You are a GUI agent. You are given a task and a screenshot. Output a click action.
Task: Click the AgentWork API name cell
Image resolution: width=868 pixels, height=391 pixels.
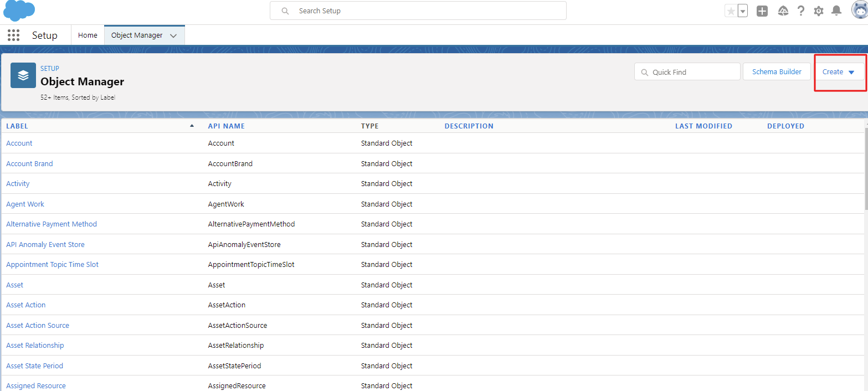pos(226,204)
